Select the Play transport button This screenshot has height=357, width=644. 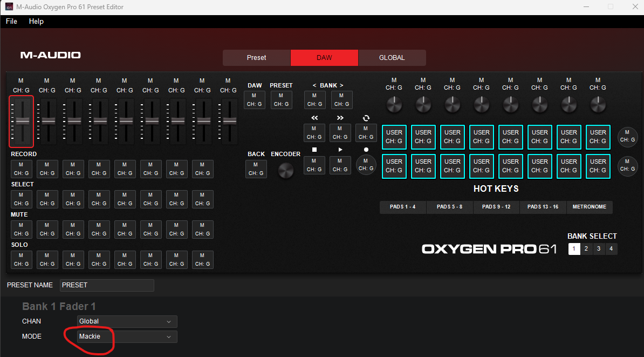pyautogui.click(x=340, y=165)
